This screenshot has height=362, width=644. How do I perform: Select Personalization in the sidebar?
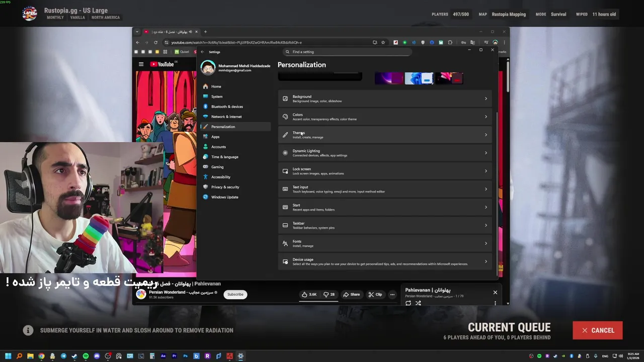coord(235,127)
